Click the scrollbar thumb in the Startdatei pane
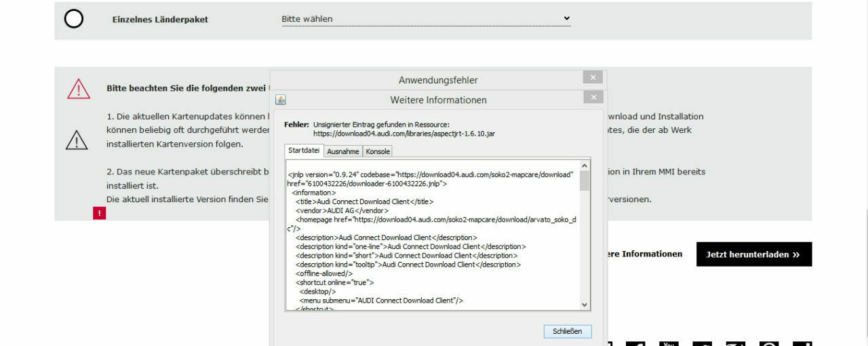Viewport: 868px width, 346px height. click(x=585, y=181)
